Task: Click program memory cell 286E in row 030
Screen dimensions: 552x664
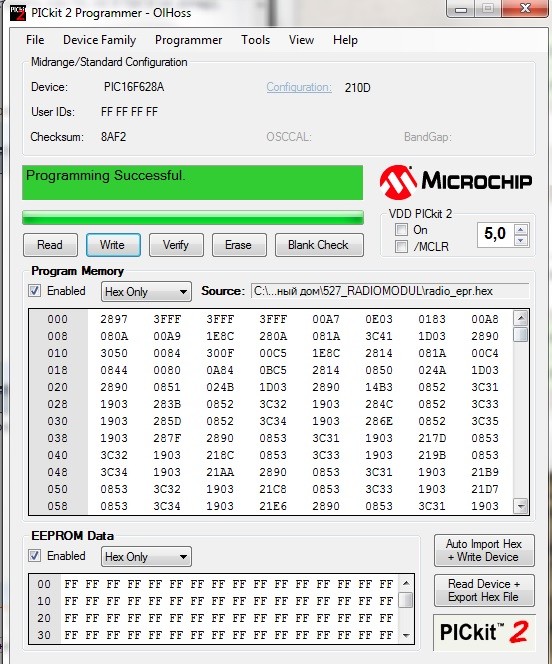Action: pyautogui.click(x=379, y=421)
